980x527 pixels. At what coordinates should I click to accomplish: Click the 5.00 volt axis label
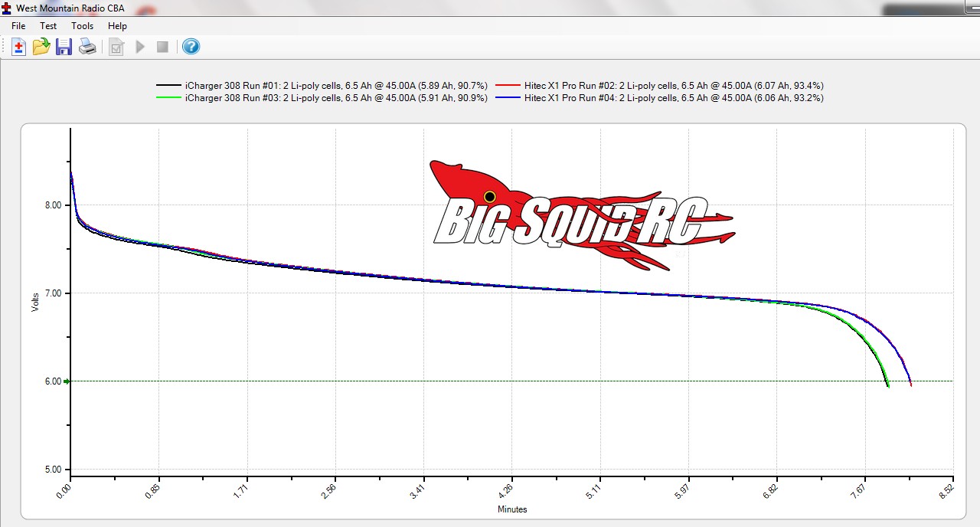(x=53, y=470)
